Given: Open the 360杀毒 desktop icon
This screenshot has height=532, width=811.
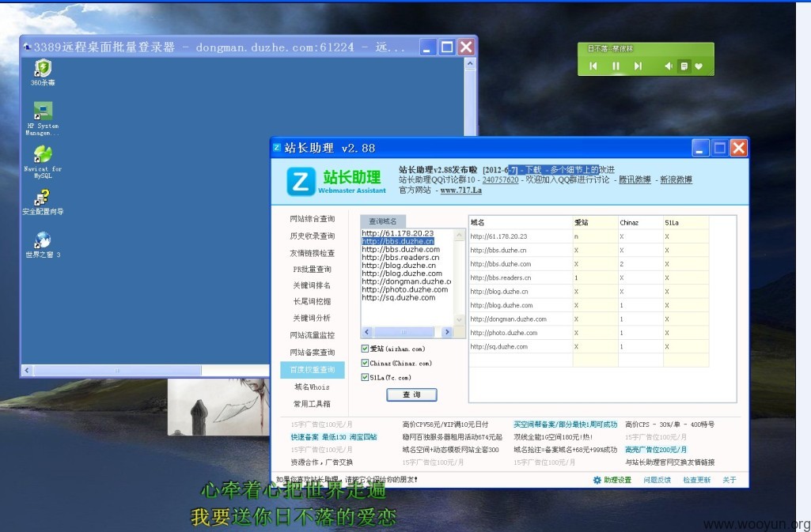Looking at the screenshot, I should (x=43, y=72).
